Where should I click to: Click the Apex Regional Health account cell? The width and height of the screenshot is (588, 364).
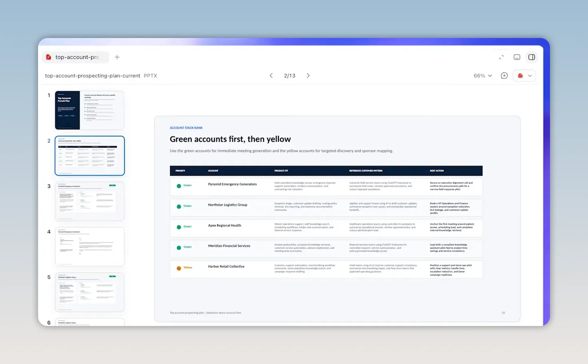tap(224, 226)
